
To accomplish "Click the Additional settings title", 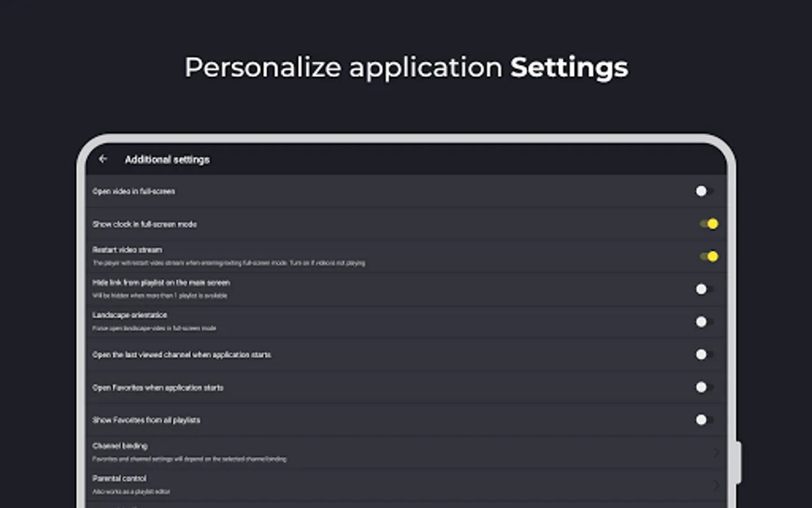I will pyautogui.click(x=167, y=160).
